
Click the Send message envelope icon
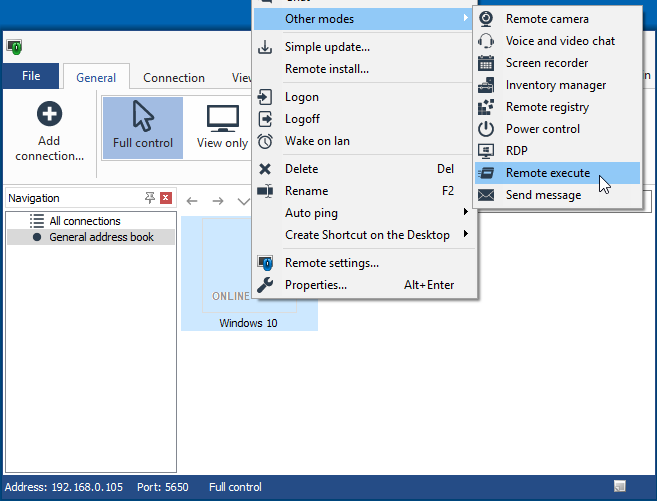pos(486,195)
